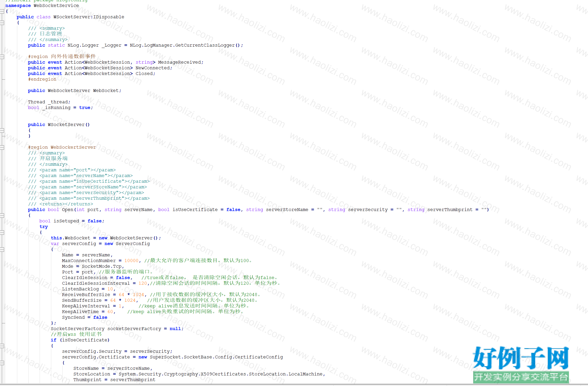Click the _isRunning field name
Image resolution: width=588 pixels, height=386 pixels.
[56, 108]
